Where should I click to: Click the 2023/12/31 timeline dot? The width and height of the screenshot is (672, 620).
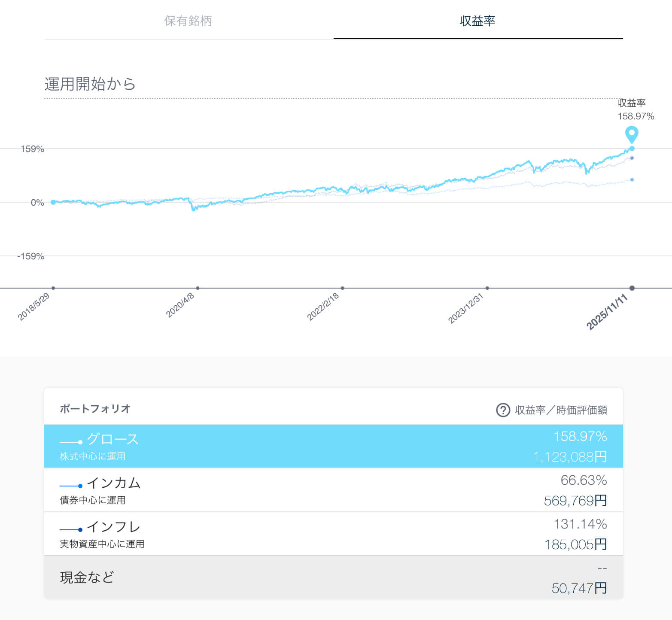click(487, 288)
